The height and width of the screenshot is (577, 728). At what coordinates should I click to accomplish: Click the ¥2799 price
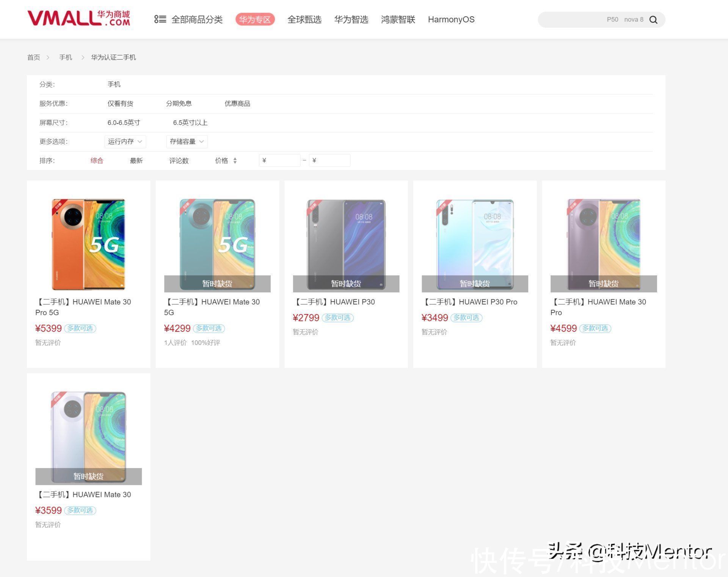pyautogui.click(x=306, y=318)
